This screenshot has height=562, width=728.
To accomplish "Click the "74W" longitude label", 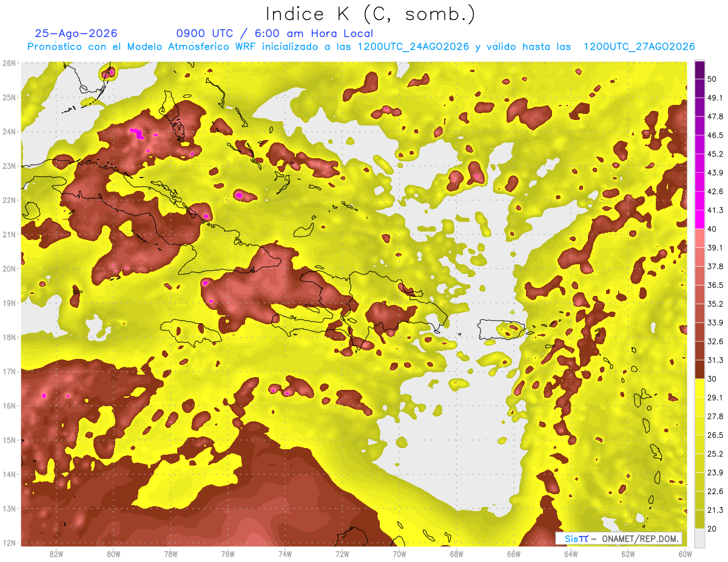I will (285, 554).
